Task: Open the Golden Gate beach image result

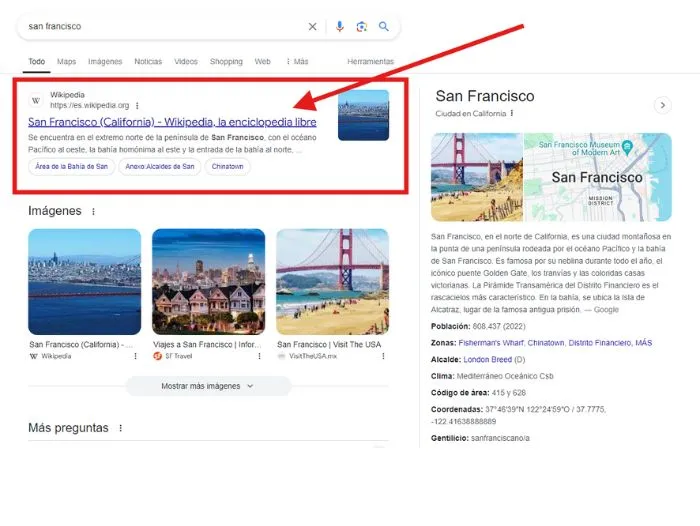Action: coord(333,282)
